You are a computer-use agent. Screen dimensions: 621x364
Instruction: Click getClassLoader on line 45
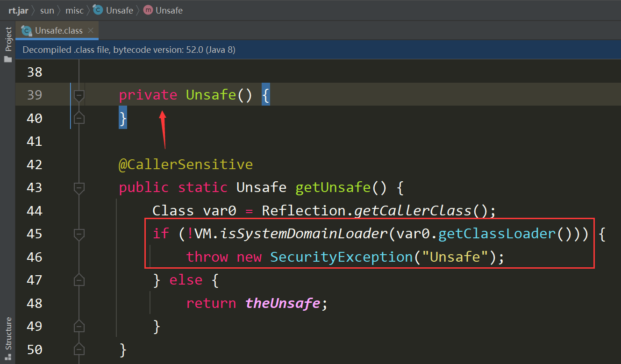497,233
